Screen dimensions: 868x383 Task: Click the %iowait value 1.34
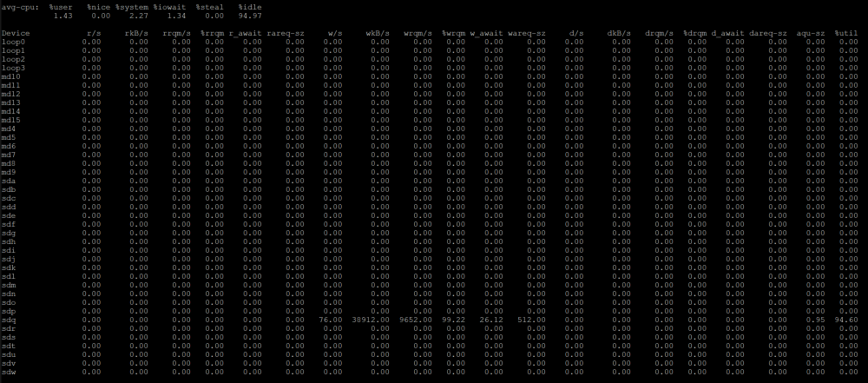[x=176, y=16]
